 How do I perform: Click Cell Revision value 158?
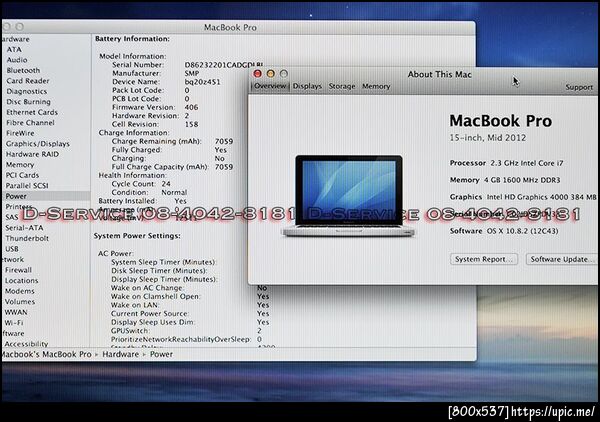click(x=191, y=124)
